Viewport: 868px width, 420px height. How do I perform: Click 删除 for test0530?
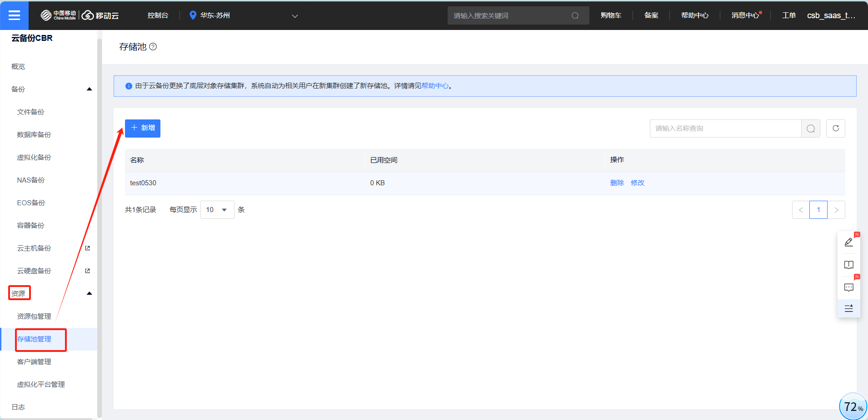[x=617, y=183]
